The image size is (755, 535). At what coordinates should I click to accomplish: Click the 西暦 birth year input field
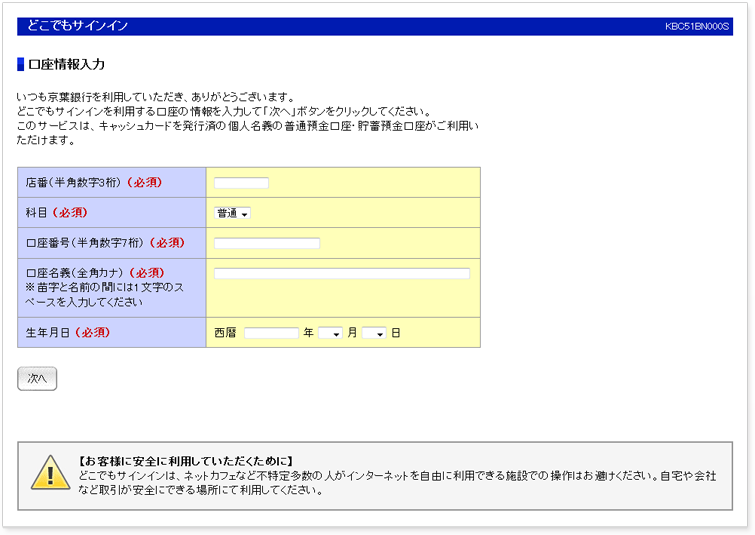pos(271,333)
